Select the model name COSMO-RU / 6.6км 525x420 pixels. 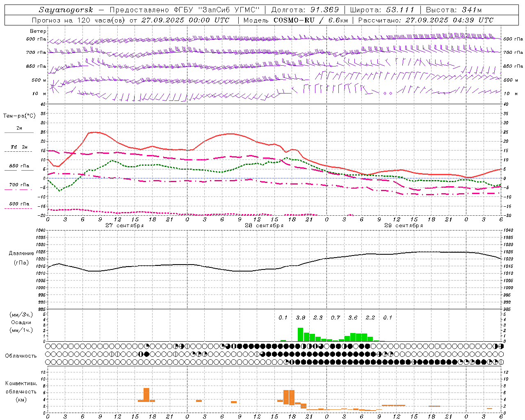pyautogui.click(x=310, y=20)
